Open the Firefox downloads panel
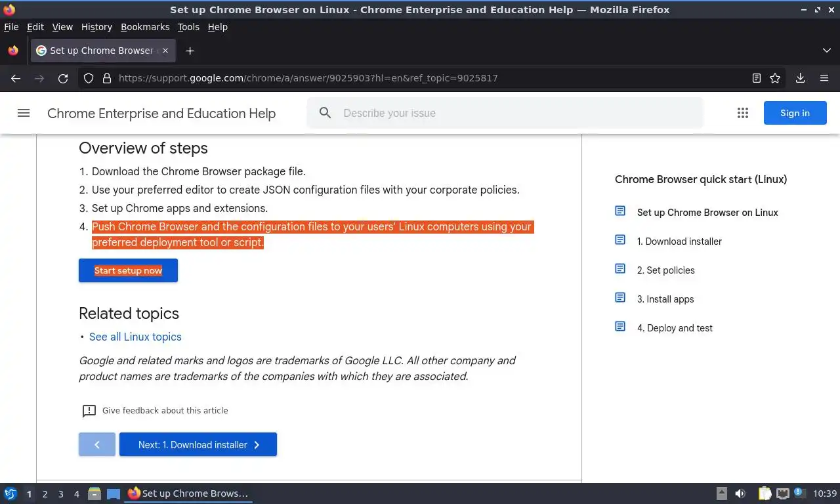 801,78
